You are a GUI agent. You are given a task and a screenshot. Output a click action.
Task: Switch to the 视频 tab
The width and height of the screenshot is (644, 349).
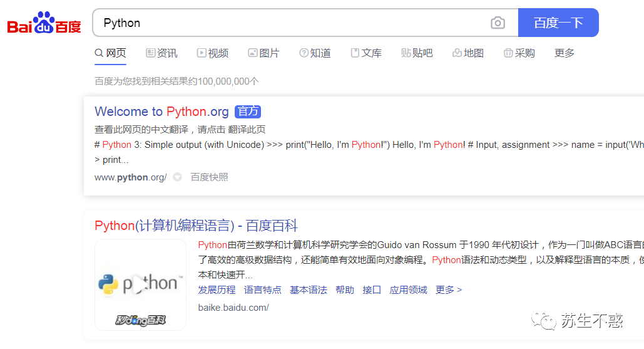click(x=212, y=53)
